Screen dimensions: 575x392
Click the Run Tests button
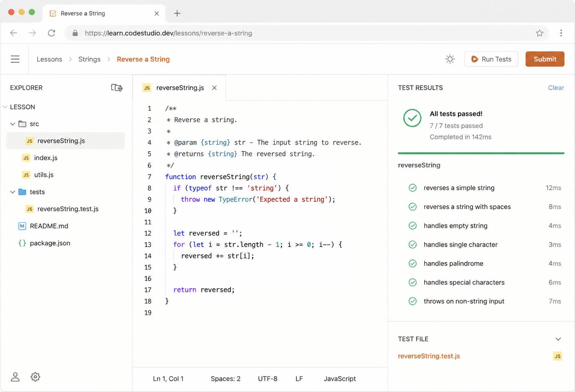[x=491, y=59]
